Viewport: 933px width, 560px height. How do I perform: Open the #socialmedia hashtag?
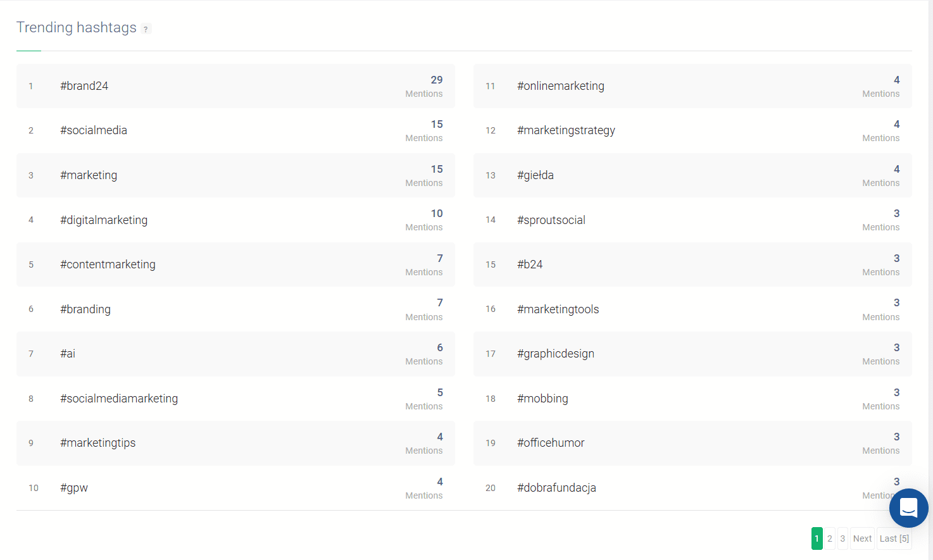coord(94,130)
